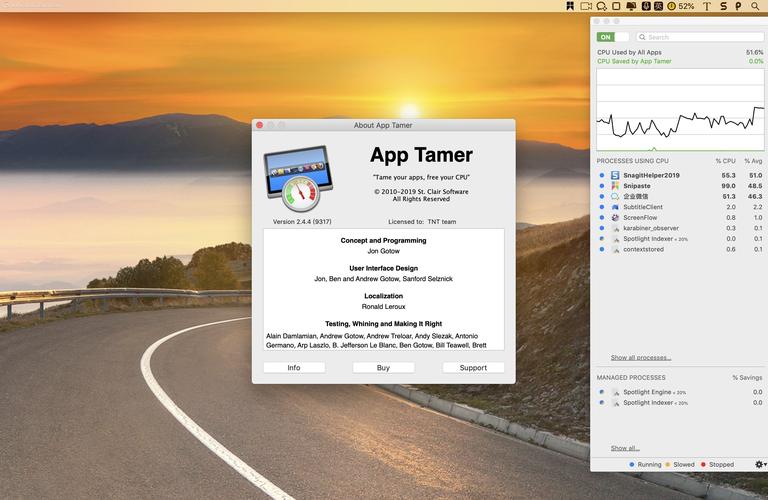Click the App Tamer gauge logo in About window
The height and width of the screenshot is (500, 768).
point(298,178)
